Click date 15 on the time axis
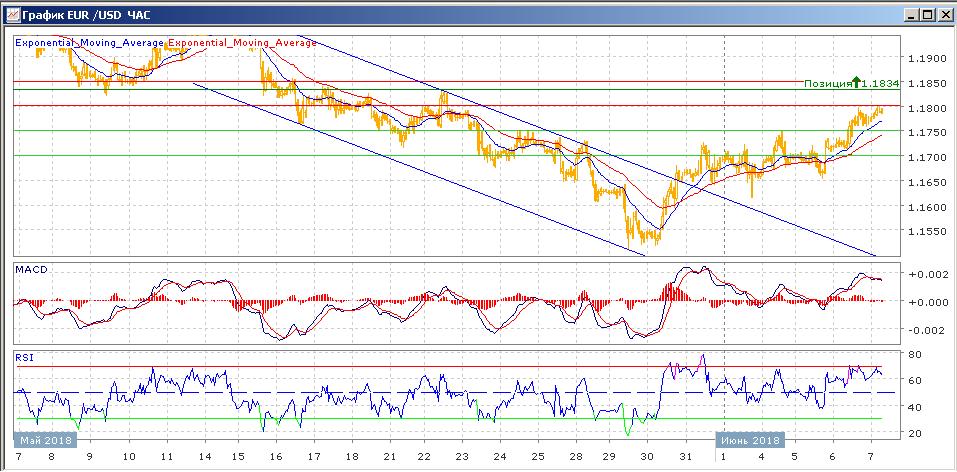 click(x=237, y=455)
